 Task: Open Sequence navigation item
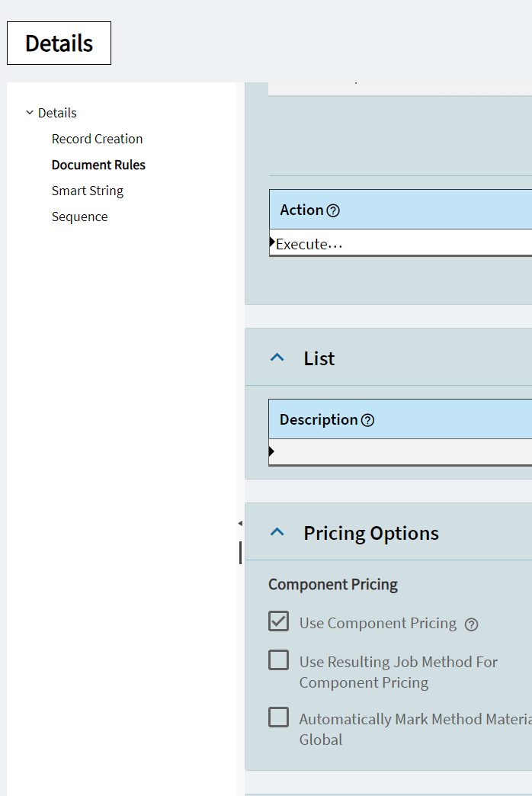point(79,217)
